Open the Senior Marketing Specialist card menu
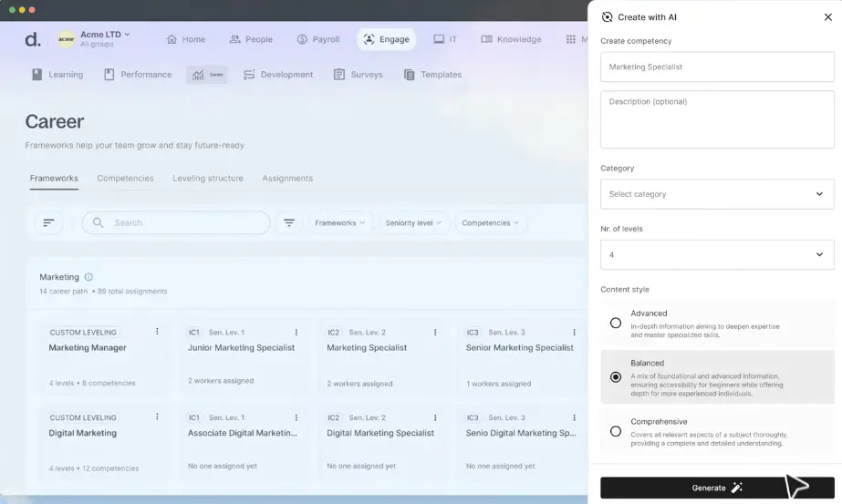This screenshot has width=842, height=504. pos(574,333)
